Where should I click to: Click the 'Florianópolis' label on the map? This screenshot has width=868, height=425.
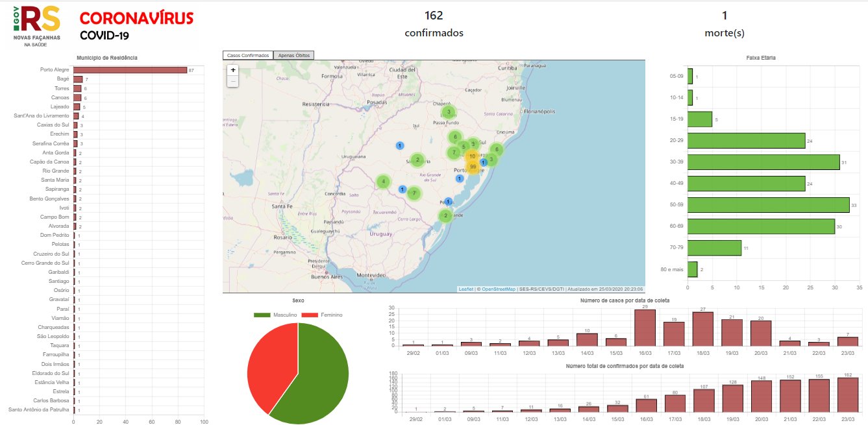pyautogui.click(x=540, y=112)
